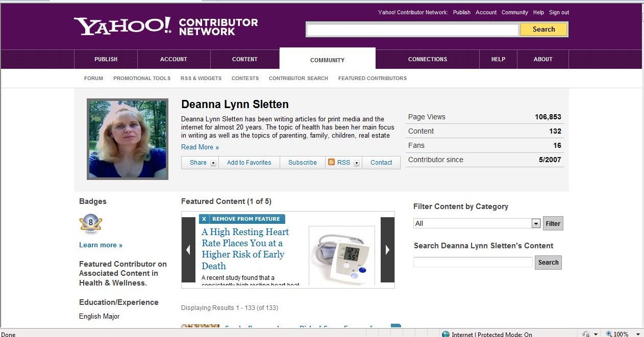Expand the category filter combo box
Image resolution: width=644 pixels, height=337 pixels.
pyautogui.click(x=536, y=223)
